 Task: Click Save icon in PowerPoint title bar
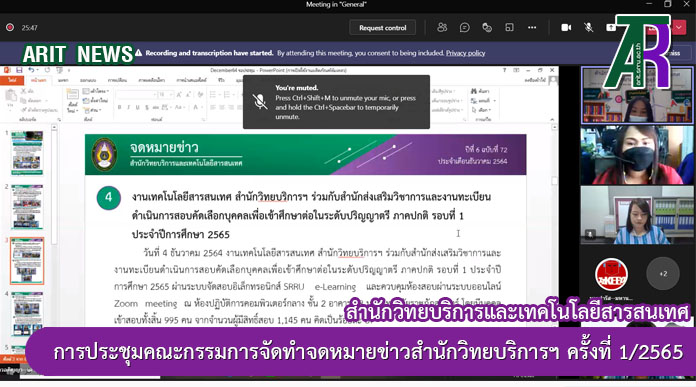pos(19,70)
